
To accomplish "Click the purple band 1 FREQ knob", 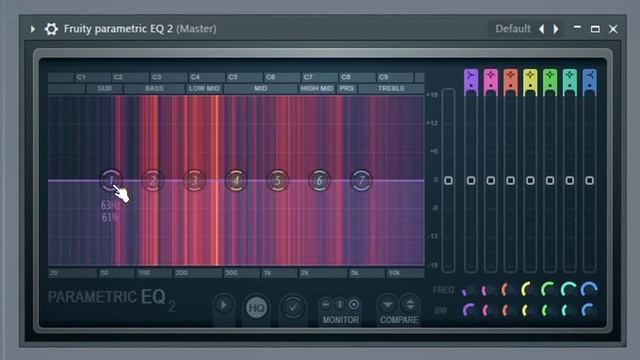I will pos(469,291).
